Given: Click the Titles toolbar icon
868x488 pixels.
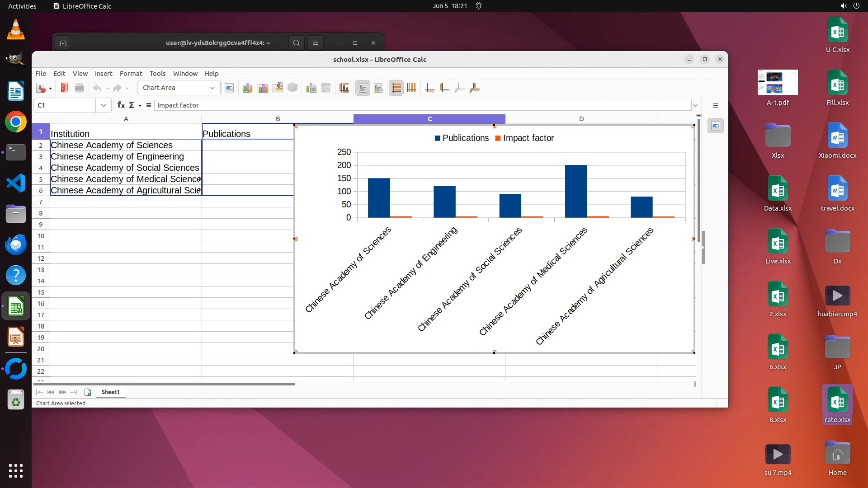Looking at the screenshot, I should pos(344,88).
